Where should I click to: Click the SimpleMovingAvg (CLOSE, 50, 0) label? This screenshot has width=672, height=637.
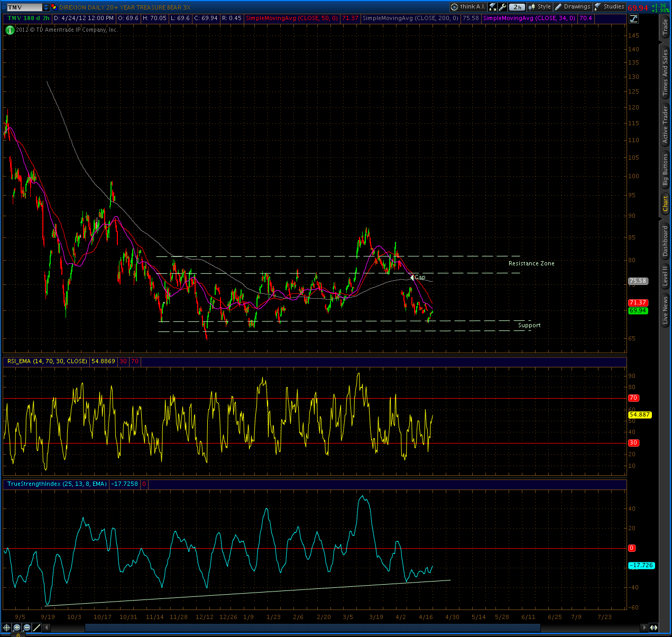pos(292,19)
